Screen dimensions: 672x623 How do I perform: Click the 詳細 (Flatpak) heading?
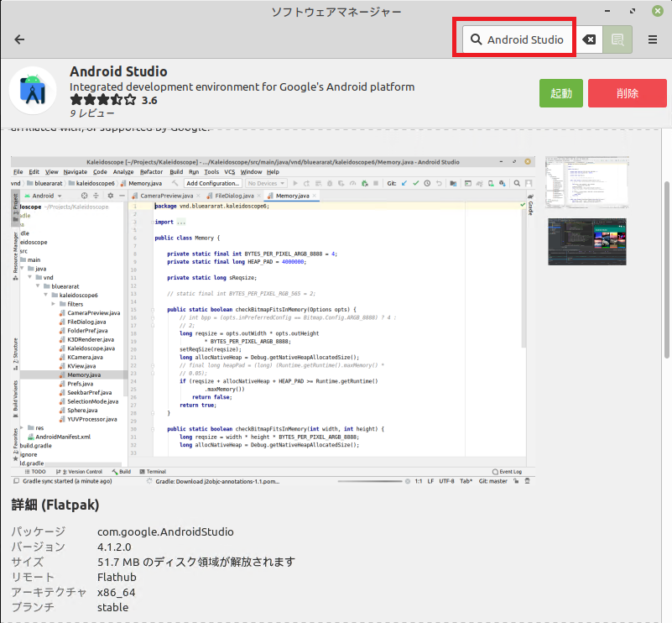tap(55, 505)
